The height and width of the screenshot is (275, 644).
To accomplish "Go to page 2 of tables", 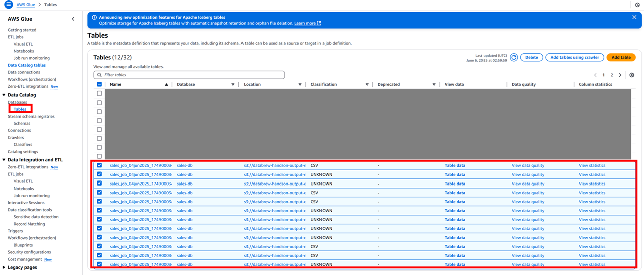I will click(612, 75).
